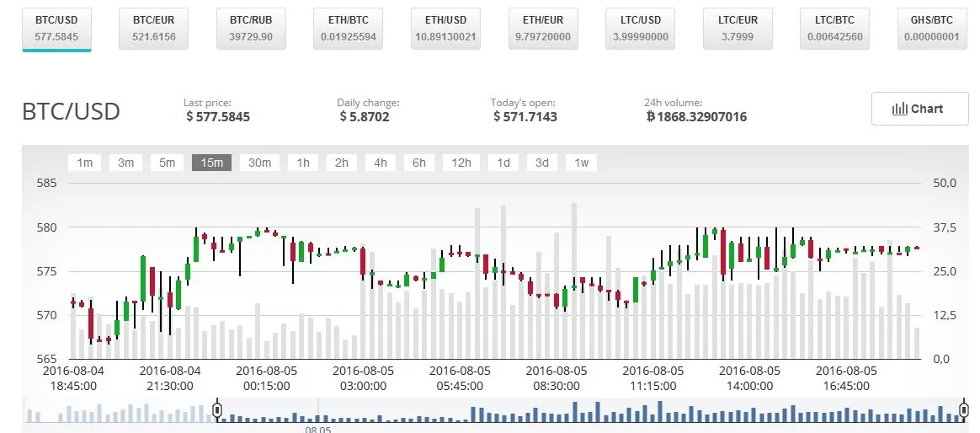
Task: Click the 570 price axis label
Action: point(47,315)
